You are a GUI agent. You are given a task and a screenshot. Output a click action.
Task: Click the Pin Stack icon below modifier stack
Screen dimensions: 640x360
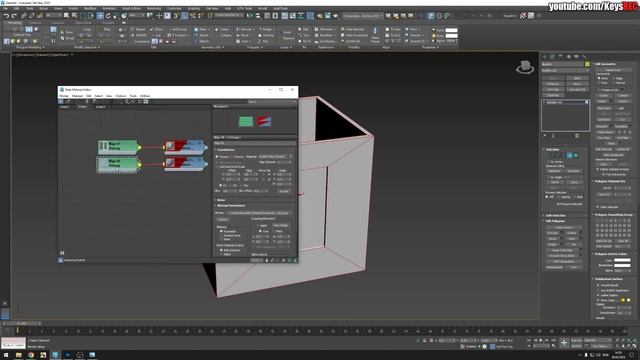tap(545, 136)
